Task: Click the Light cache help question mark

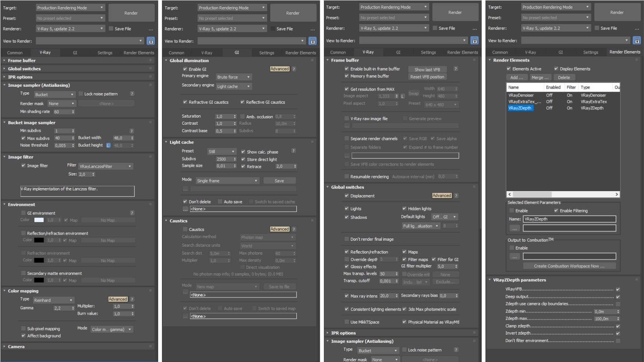Action: click(293, 151)
